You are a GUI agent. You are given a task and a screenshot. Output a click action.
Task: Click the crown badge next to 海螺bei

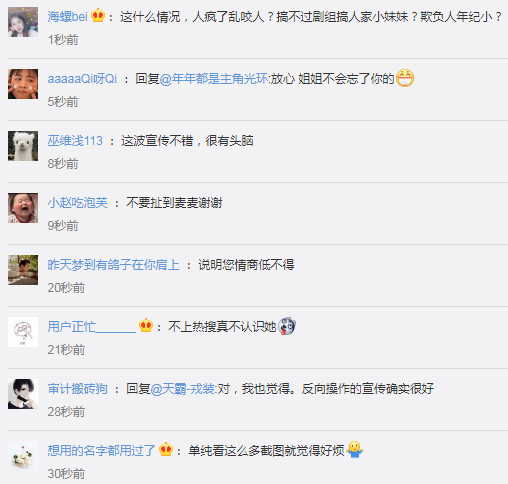tap(98, 16)
